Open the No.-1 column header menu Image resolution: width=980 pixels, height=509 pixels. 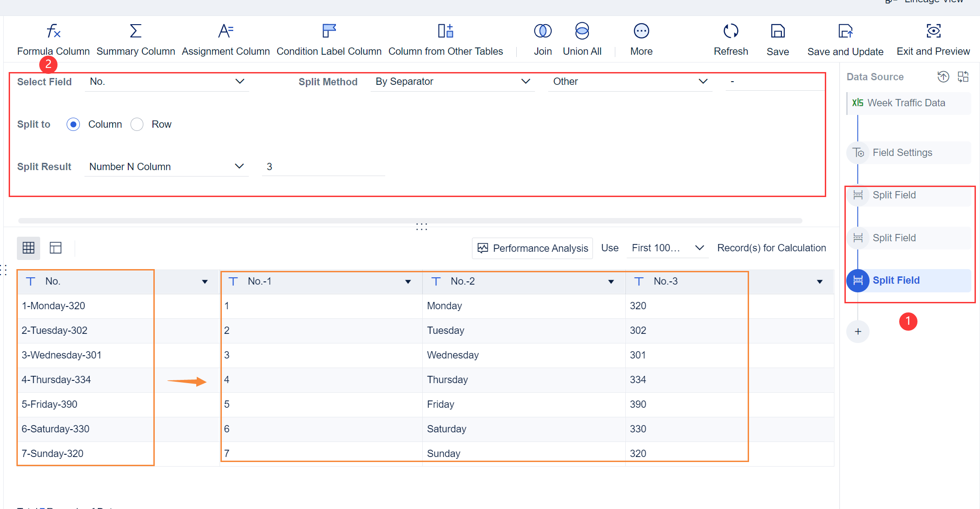click(x=408, y=282)
